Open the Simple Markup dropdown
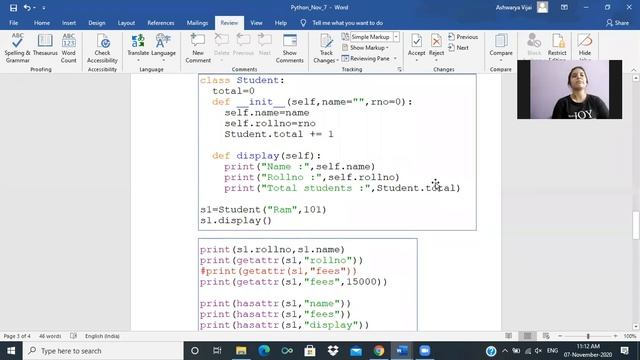640x360 pixels. pyautogui.click(x=396, y=37)
